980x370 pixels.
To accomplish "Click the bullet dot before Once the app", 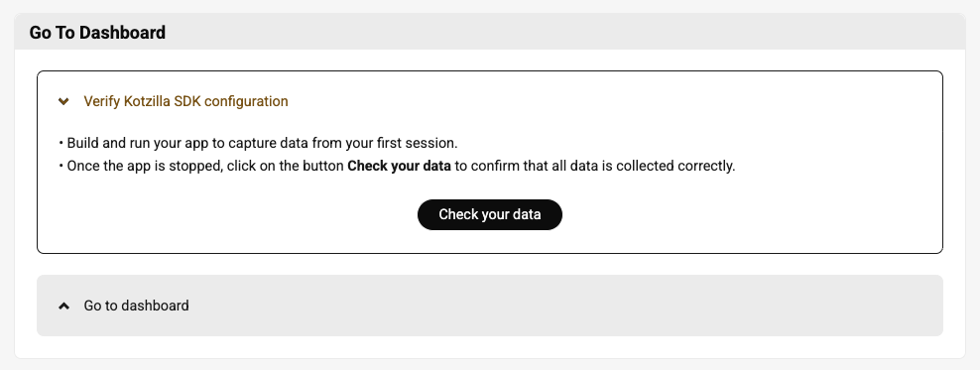I will pyautogui.click(x=61, y=167).
